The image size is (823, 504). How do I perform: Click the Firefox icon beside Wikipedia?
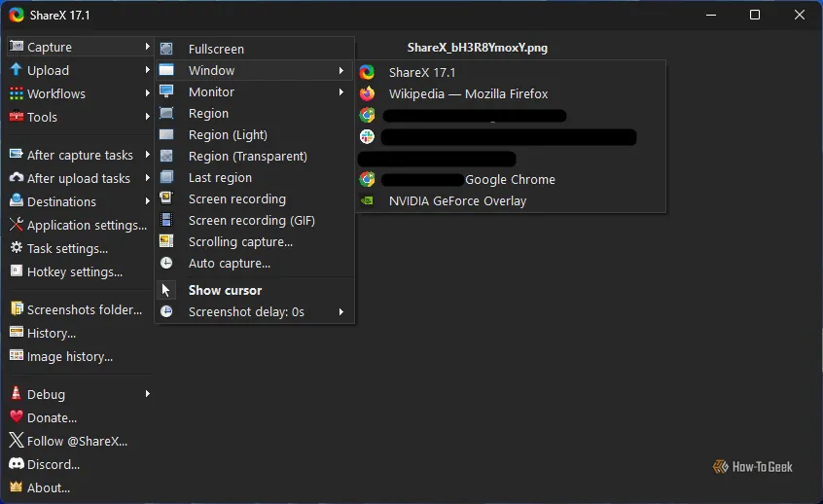coord(367,94)
